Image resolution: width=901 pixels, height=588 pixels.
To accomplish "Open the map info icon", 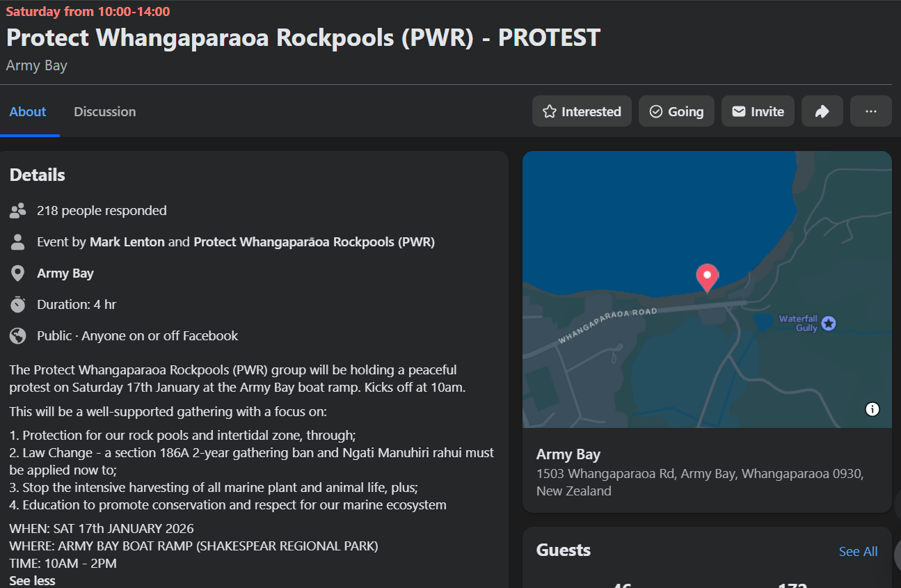I will pyautogui.click(x=872, y=409).
